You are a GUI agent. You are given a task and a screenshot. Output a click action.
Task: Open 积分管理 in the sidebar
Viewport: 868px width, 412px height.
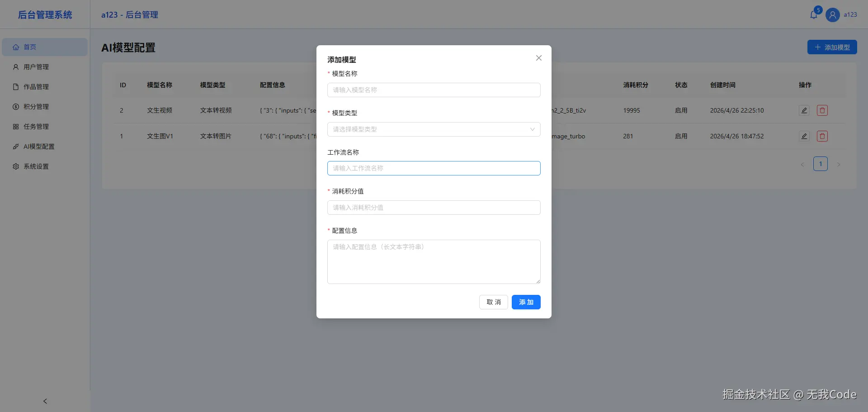point(45,107)
